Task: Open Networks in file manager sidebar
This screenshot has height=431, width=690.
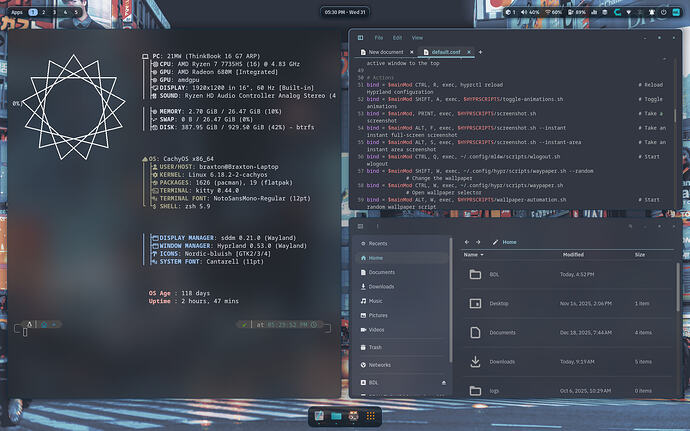Action: [x=401, y=365]
